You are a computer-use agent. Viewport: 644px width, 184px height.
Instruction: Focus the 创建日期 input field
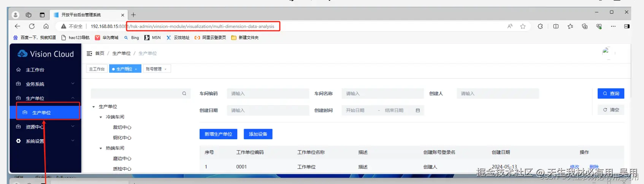(268, 110)
